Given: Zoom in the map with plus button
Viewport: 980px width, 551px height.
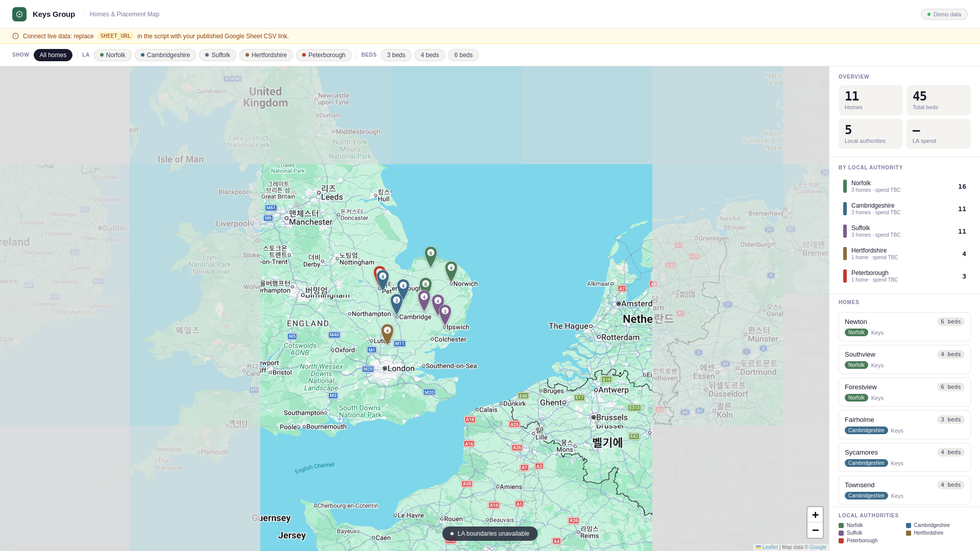Looking at the screenshot, I should (815, 515).
